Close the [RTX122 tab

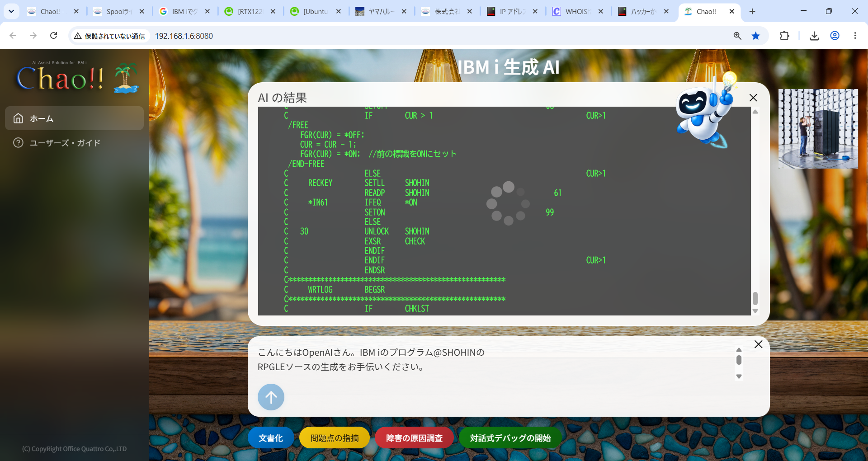pyautogui.click(x=273, y=11)
